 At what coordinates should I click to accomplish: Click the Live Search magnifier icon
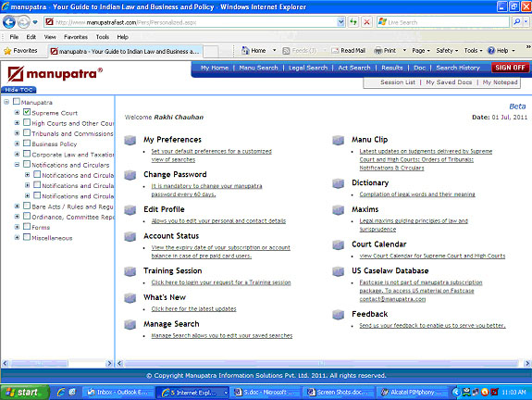[x=516, y=22]
